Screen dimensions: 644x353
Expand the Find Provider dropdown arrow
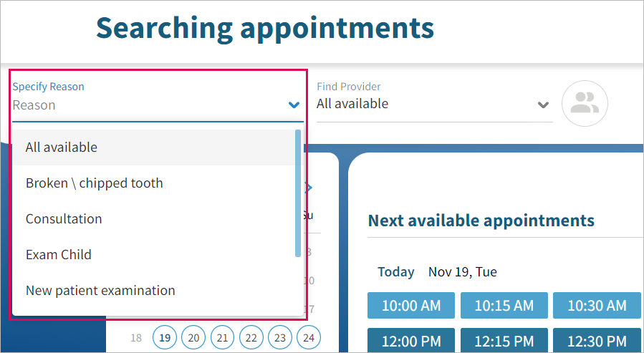pos(543,105)
